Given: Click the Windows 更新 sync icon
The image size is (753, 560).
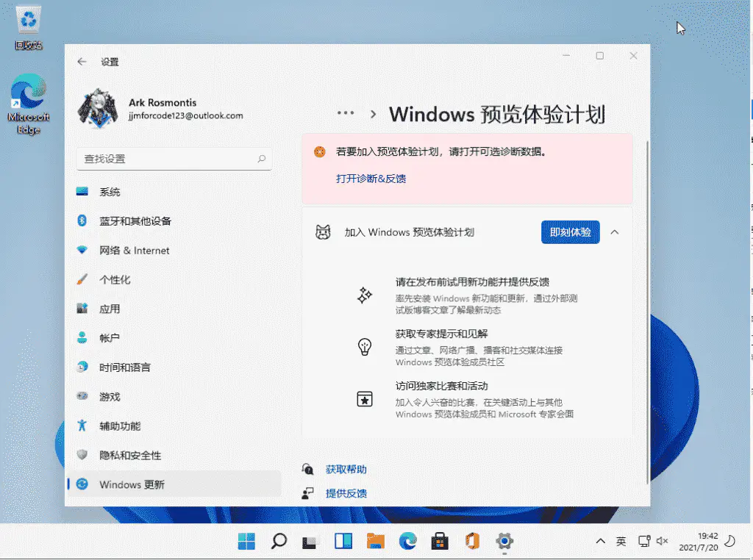Looking at the screenshot, I should 82,484.
